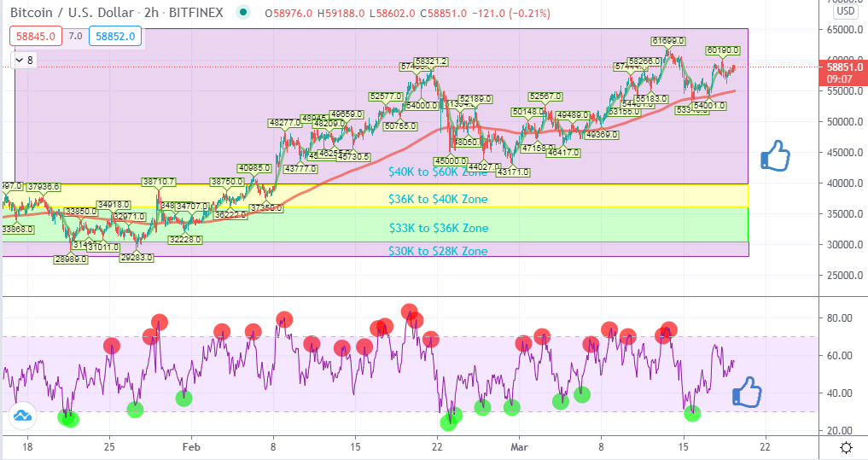Click the Bitcoin / U.S. Dollar symbol title
Image resolution: width=868 pixels, height=460 pixels.
(72, 12)
